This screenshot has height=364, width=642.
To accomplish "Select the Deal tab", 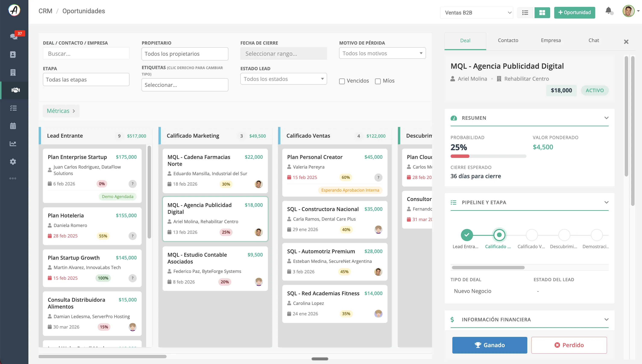I will coord(465,41).
